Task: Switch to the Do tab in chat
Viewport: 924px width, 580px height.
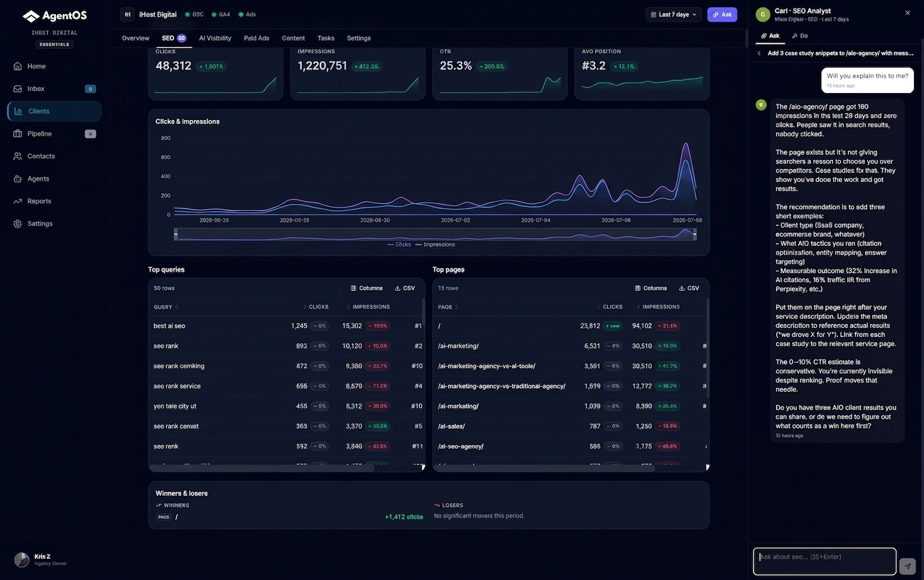Action: click(800, 36)
